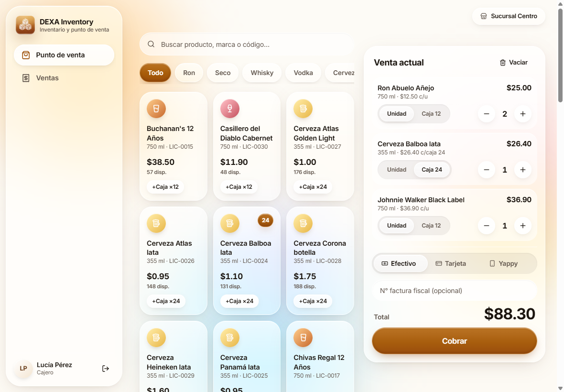Click the Cerveza Corona botella product name
Viewport: 564px width, 392px height.
(320, 248)
